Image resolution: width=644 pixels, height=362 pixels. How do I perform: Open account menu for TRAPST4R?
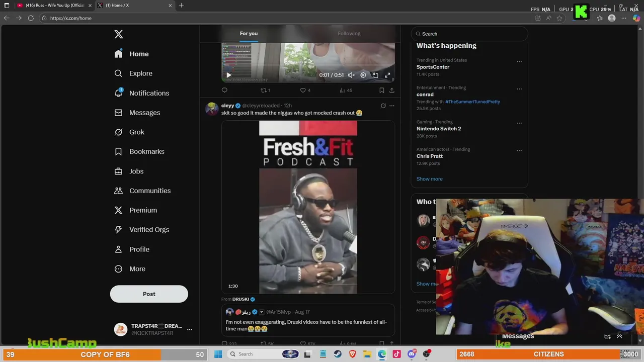coord(190,329)
